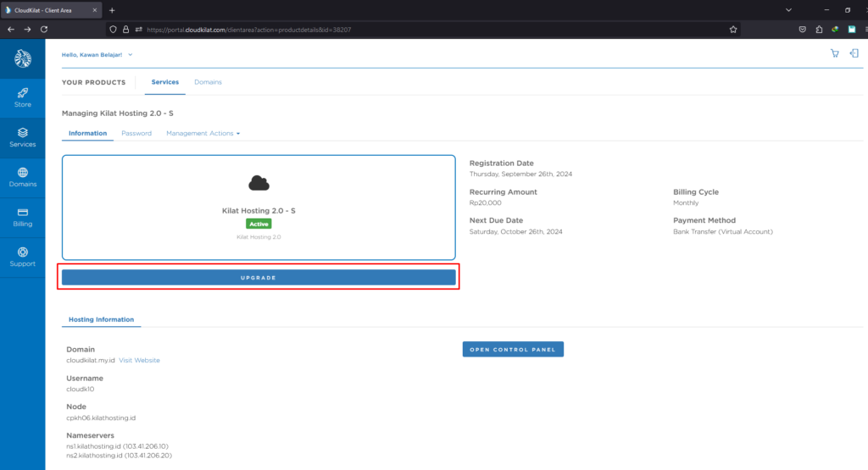The height and width of the screenshot is (470, 868).
Task: Switch to the Password tab
Action: [136, 133]
